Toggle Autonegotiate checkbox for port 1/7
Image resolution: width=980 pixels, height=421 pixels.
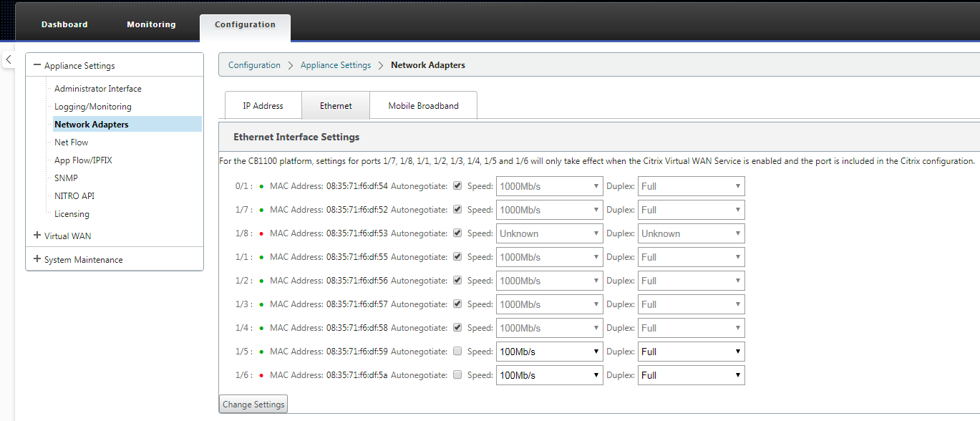pyautogui.click(x=457, y=210)
